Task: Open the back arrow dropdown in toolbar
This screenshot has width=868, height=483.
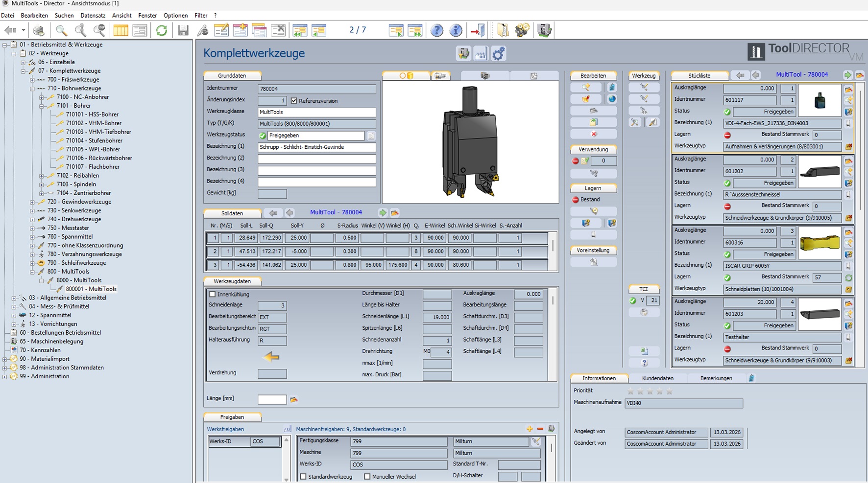Action: click(23, 30)
